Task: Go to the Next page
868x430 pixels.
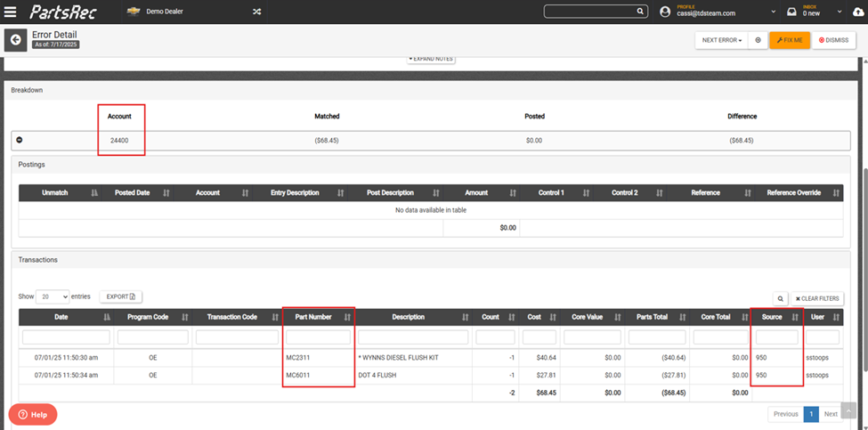Action: click(x=831, y=414)
